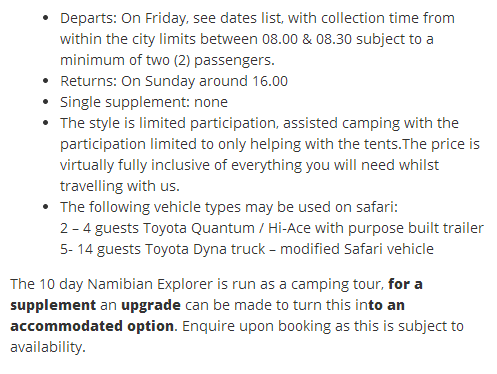Click the 'minimum of two (2) passengers' text

[x=167, y=60]
